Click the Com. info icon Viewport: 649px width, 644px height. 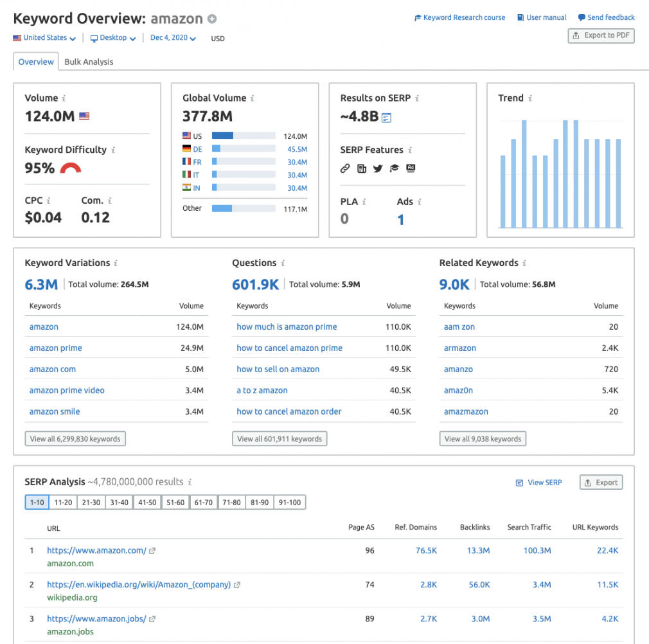tap(110, 201)
